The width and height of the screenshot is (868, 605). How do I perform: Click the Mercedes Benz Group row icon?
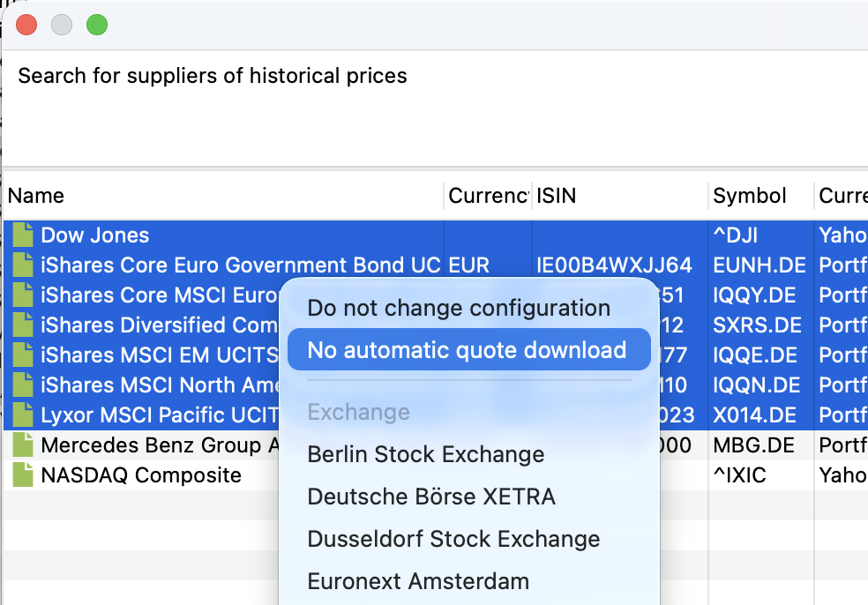tap(23, 445)
